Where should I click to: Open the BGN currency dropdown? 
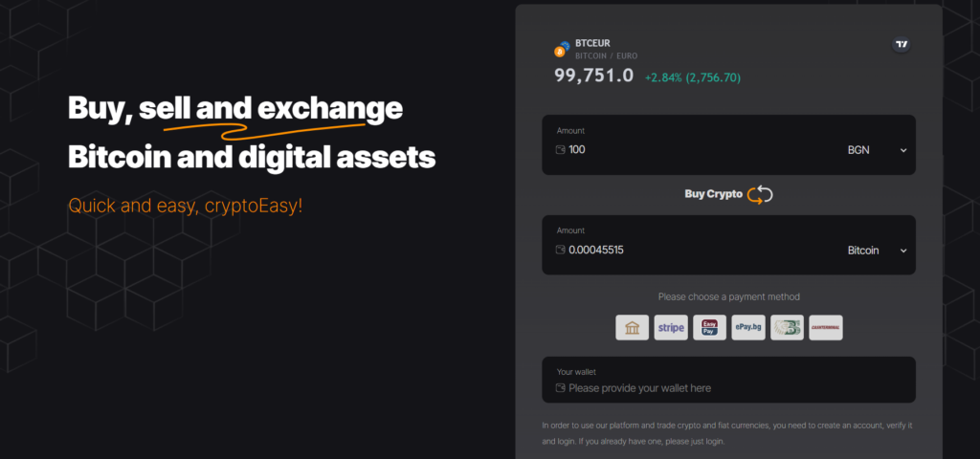tap(877, 150)
